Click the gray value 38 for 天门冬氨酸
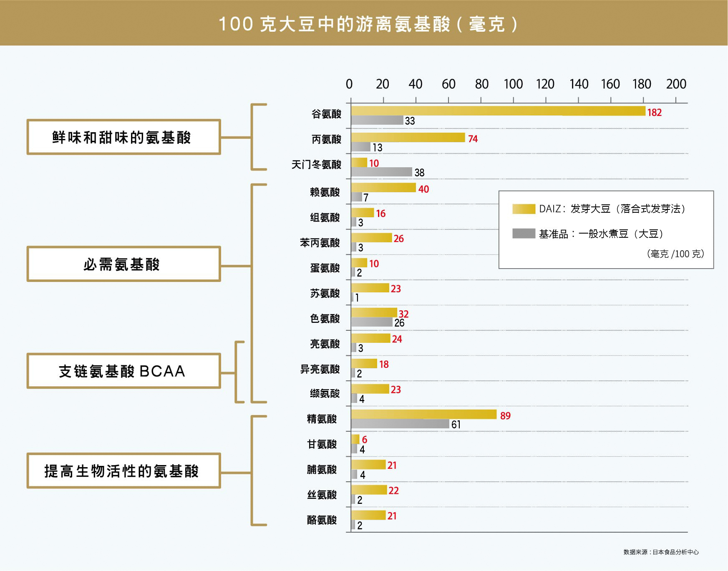This screenshot has height=571, width=728. 419,173
